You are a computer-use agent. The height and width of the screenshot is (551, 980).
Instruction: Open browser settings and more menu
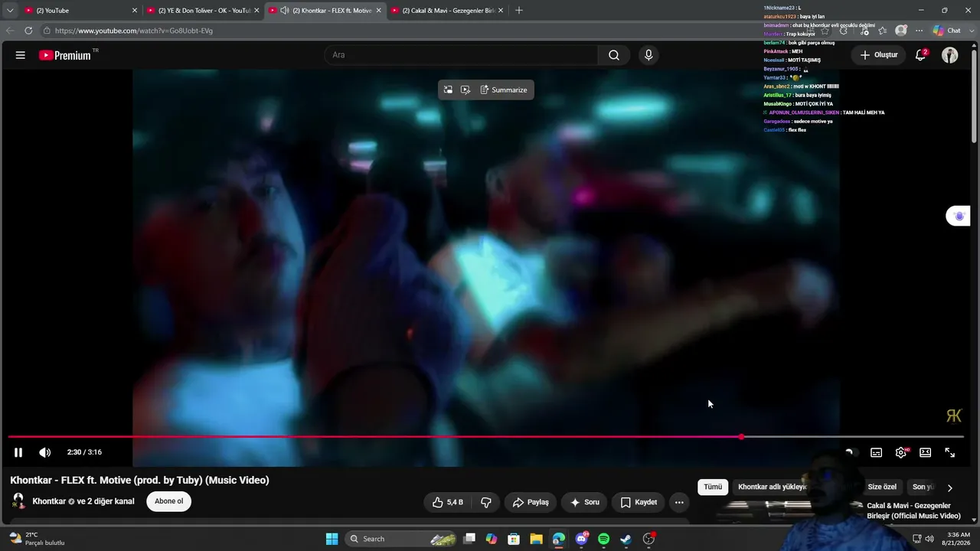pyautogui.click(x=919, y=31)
